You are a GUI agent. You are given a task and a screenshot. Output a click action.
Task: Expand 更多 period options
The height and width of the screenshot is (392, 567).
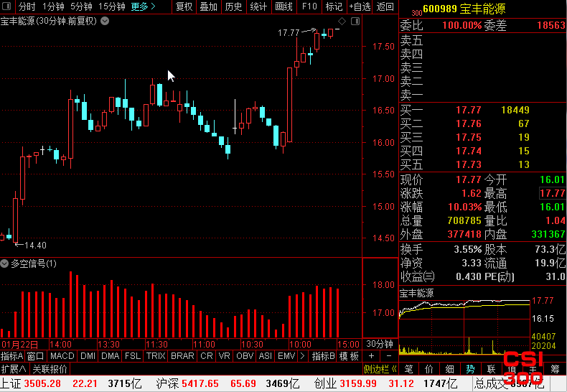point(144,6)
